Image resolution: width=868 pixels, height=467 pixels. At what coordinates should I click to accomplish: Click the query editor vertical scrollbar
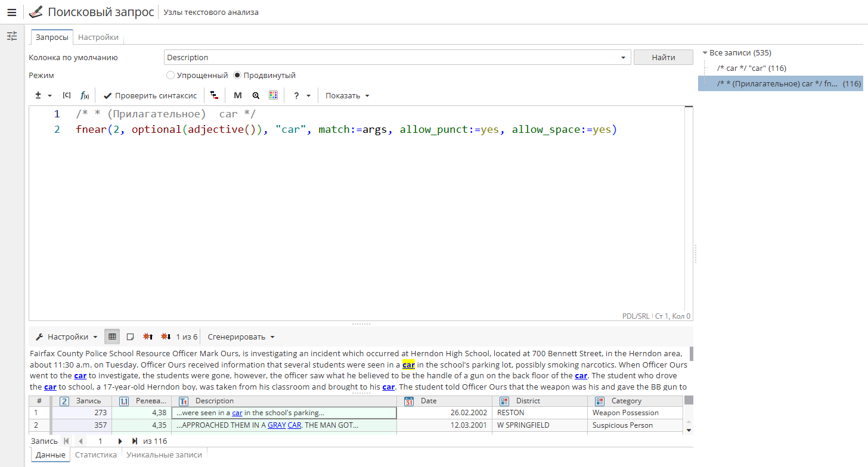tap(689, 208)
